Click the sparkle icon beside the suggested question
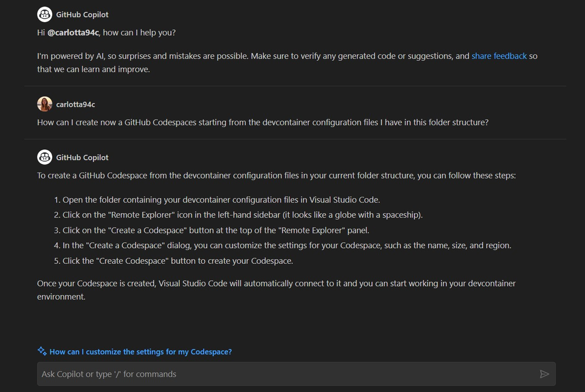The image size is (585, 392). (42, 351)
